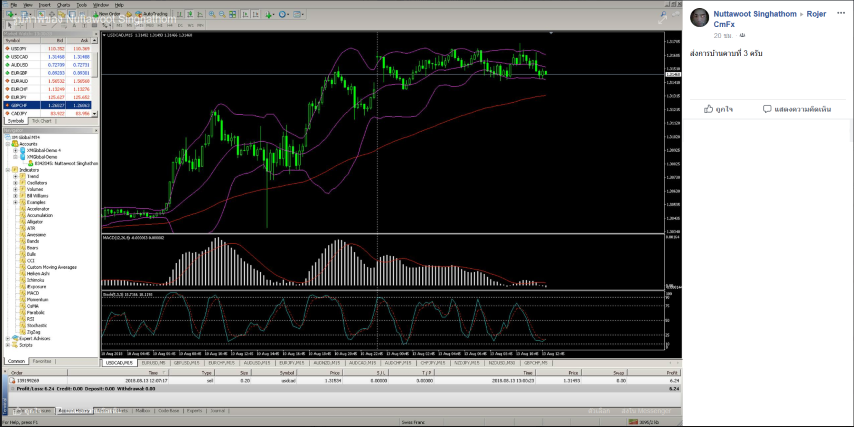Switch to the line chart type
The image size is (854, 427).
click(199, 14)
